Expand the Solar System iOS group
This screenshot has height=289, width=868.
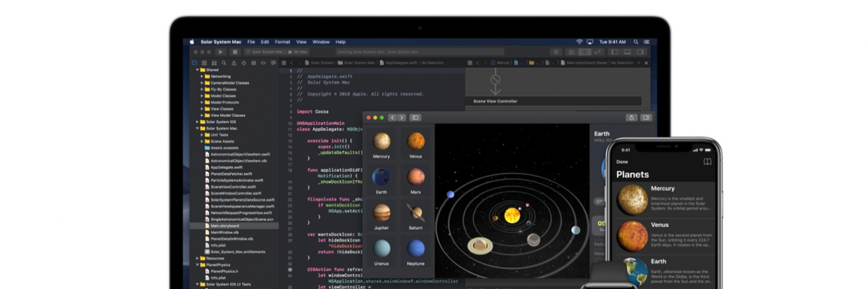(197, 122)
